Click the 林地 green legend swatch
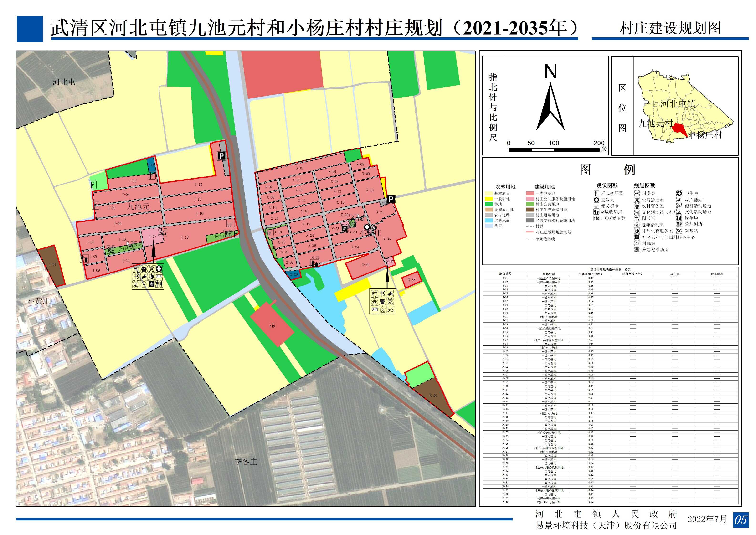Image resolution: width=756 pixels, height=535 pixels. [489, 204]
